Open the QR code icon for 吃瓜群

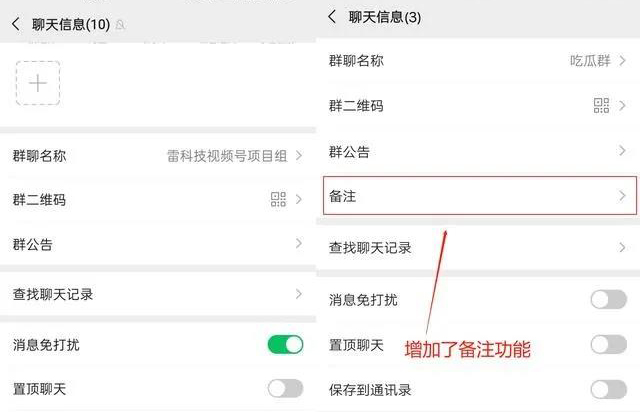[601, 106]
